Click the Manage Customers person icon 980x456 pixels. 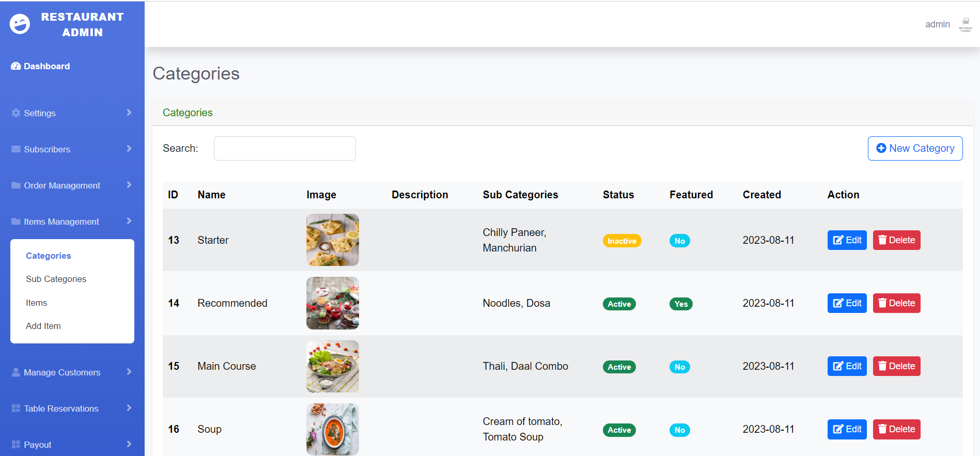pyautogui.click(x=16, y=372)
